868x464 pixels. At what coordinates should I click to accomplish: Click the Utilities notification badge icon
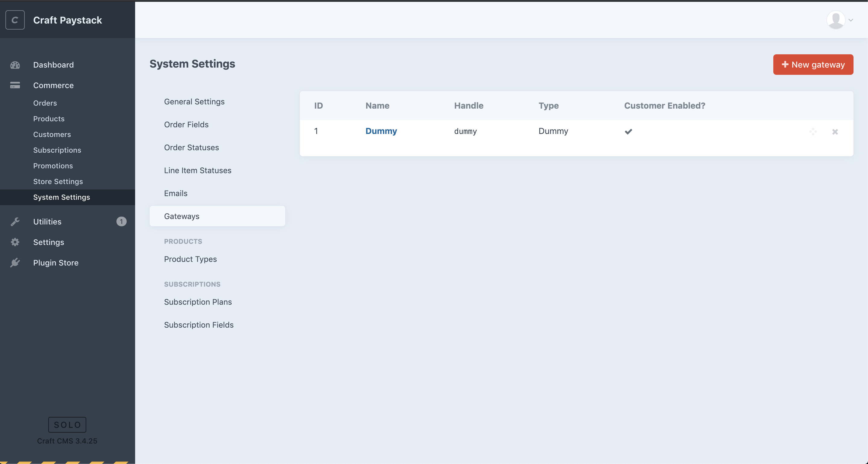pyautogui.click(x=121, y=221)
